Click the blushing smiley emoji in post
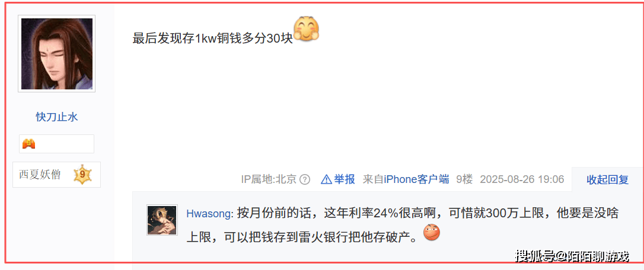Screen dimensions: 644x270 pos(307,29)
